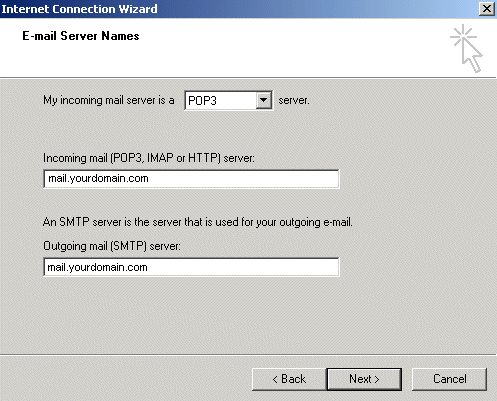Focus the incoming mail server field

click(x=191, y=179)
